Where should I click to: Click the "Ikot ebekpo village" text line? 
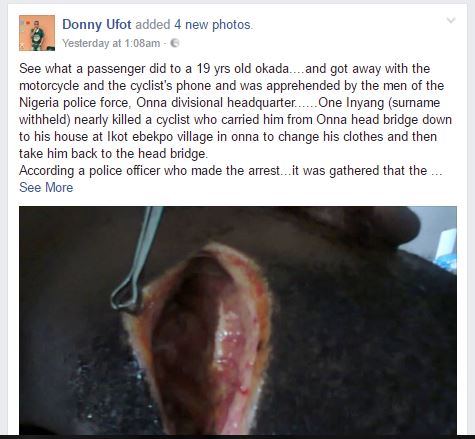pyautogui.click(x=228, y=136)
